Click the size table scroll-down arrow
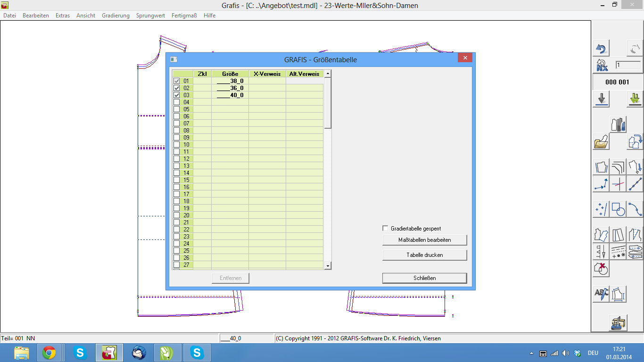 [328, 266]
